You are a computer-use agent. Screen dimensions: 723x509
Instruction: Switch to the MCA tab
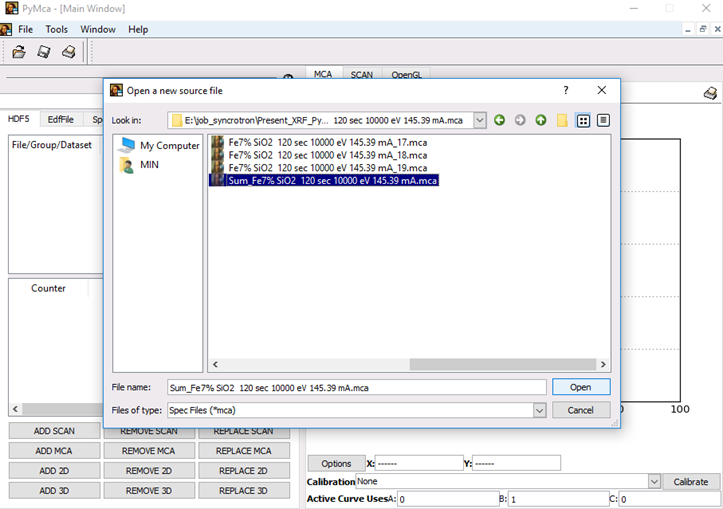[323, 74]
